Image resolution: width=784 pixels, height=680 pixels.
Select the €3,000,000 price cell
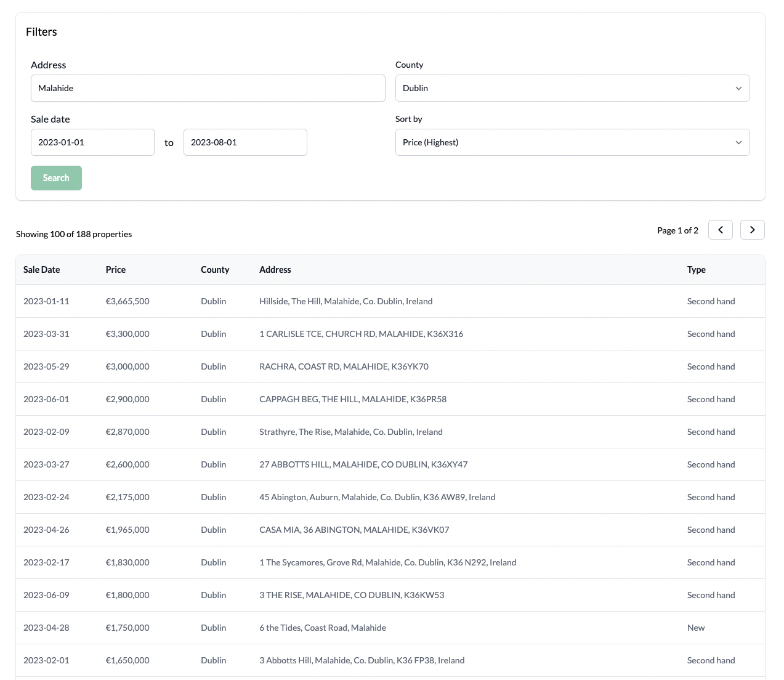(127, 366)
